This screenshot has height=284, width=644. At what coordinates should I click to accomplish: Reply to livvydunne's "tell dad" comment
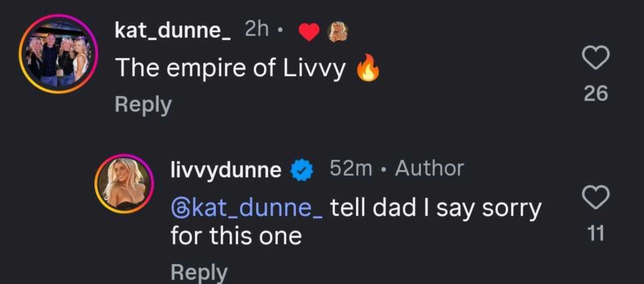[x=199, y=272]
